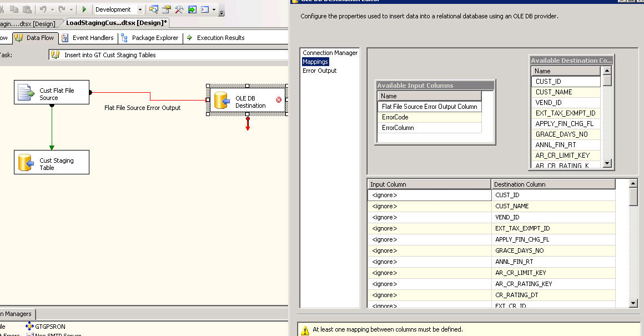644x336 pixels.
Task: Select the Mappings page in editor
Action: pos(315,62)
